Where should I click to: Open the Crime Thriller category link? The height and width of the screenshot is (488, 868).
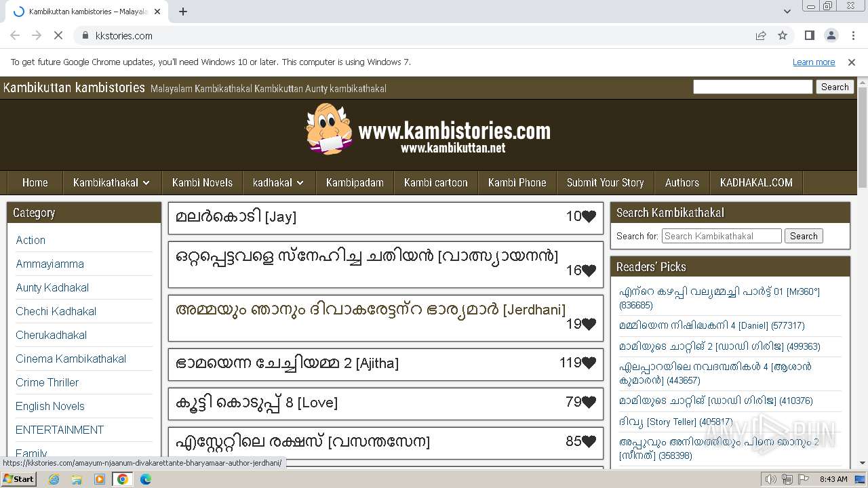coord(47,382)
